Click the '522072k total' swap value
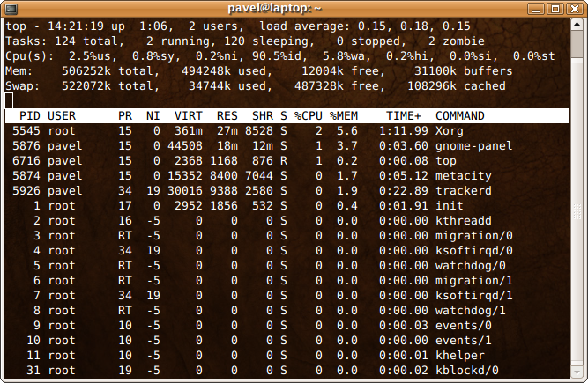This screenshot has width=588, height=383. [110, 86]
